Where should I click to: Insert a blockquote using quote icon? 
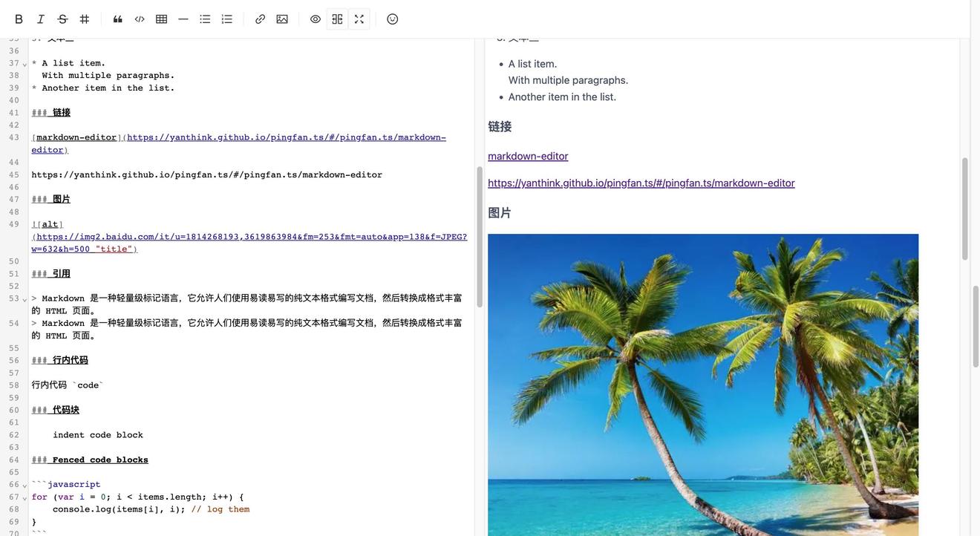tap(117, 19)
